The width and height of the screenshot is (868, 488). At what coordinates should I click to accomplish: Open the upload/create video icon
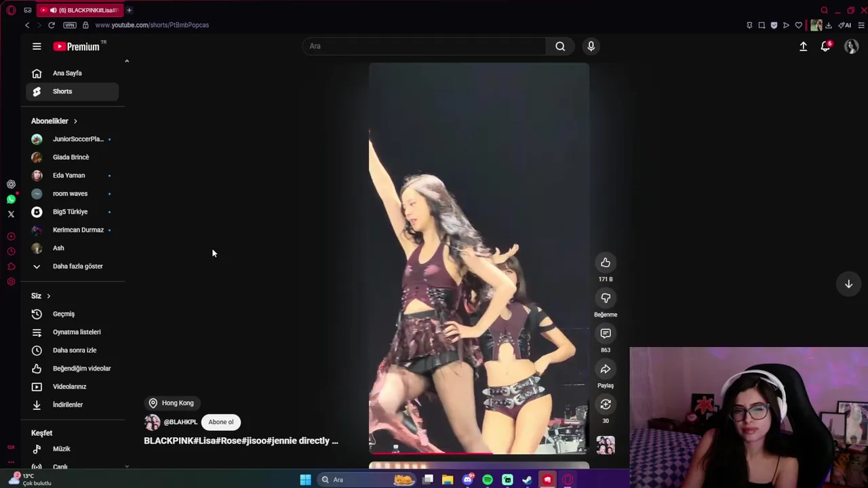tap(803, 46)
